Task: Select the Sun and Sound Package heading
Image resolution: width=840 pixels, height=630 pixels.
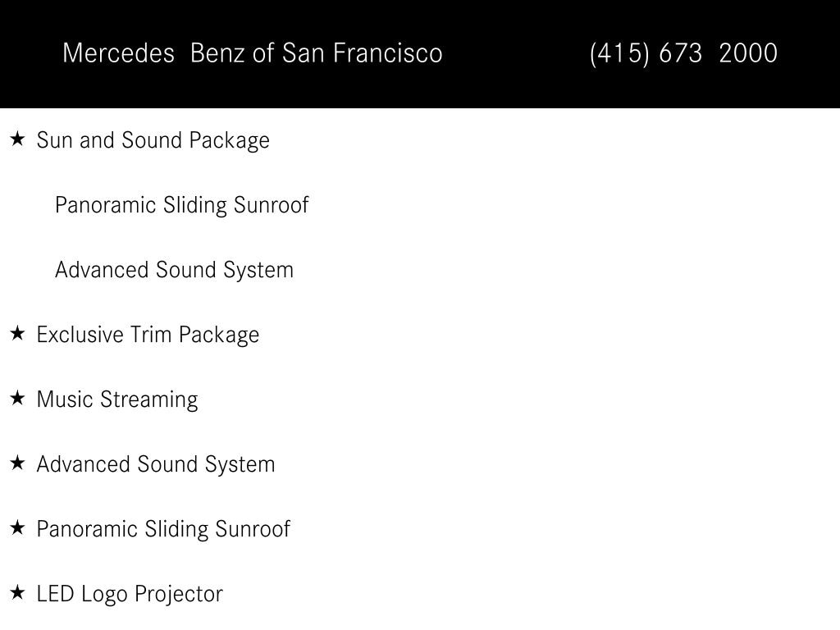Action: pyautogui.click(x=153, y=141)
